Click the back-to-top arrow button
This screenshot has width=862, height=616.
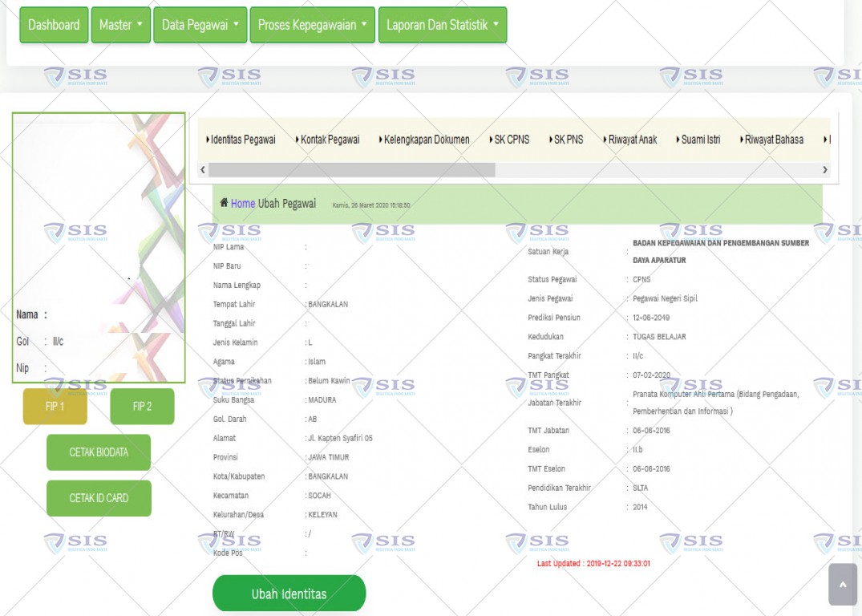pyautogui.click(x=843, y=585)
